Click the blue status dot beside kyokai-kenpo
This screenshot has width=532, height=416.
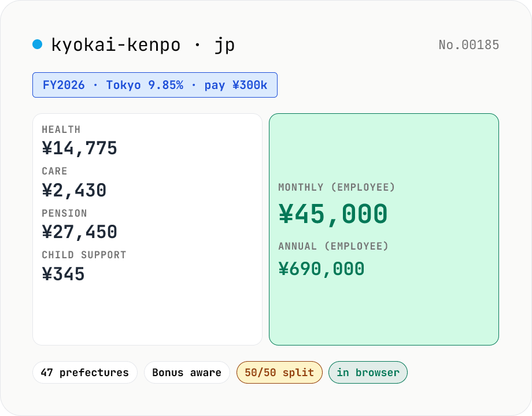click(x=38, y=44)
